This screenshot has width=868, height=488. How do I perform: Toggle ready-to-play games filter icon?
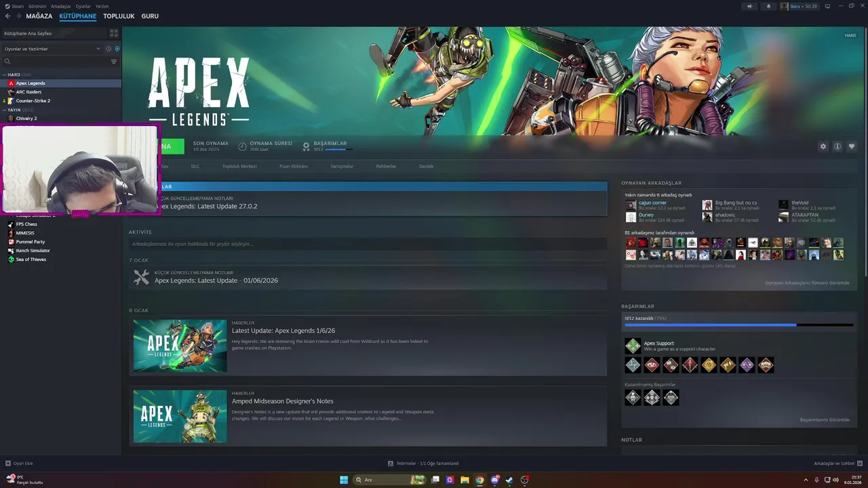point(117,49)
